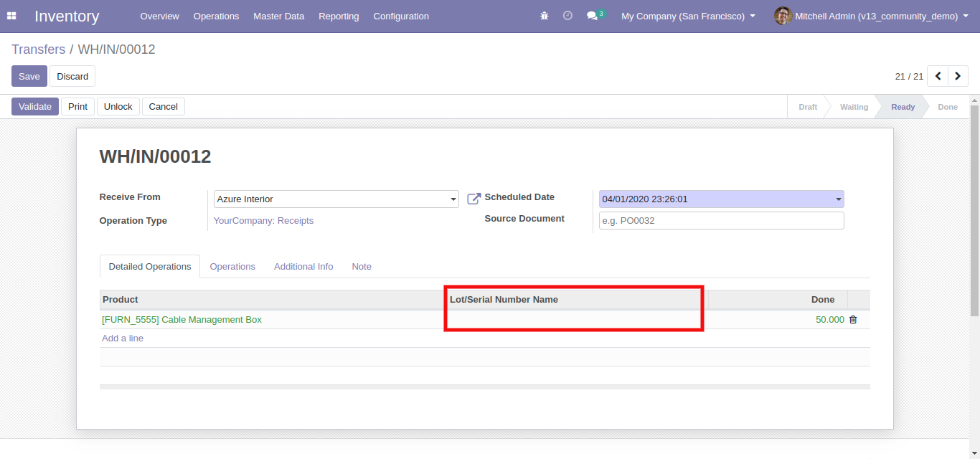980x459 pixels.
Task: Open the chat messages icon
Action: [x=592, y=16]
